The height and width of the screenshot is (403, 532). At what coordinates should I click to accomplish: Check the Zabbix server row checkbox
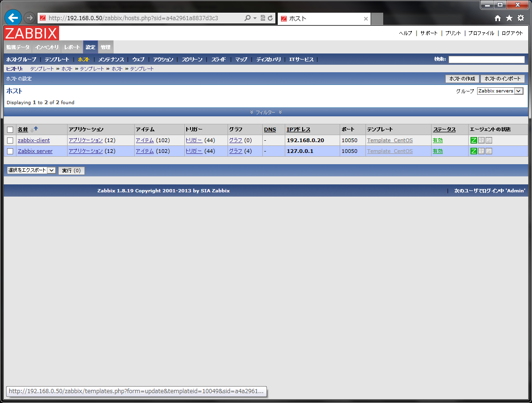pos(10,151)
